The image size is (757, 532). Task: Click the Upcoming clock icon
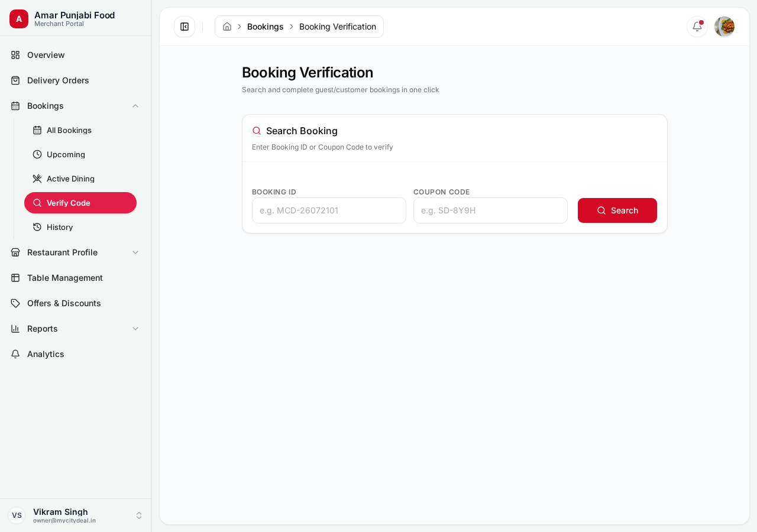pyautogui.click(x=37, y=154)
